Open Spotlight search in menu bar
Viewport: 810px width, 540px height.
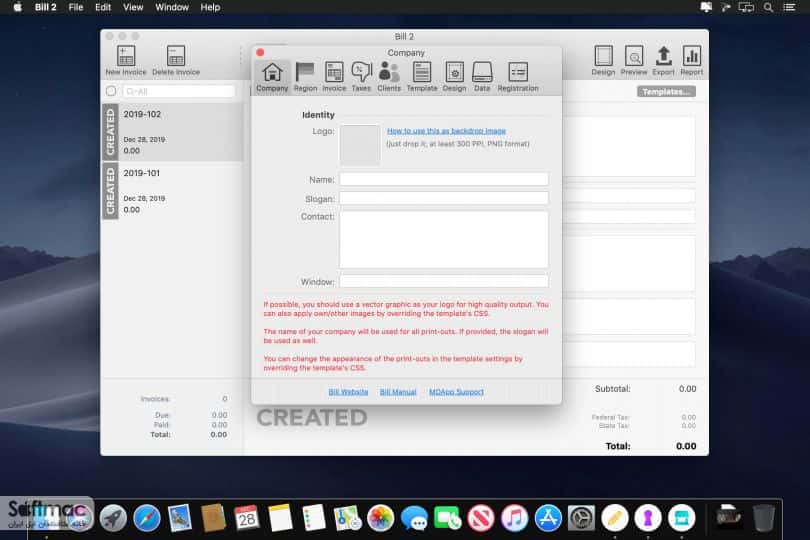(x=768, y=7)
